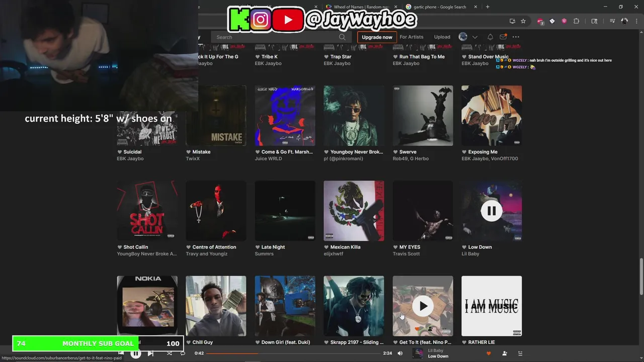Open the I AM MUSIC cover

492,306
